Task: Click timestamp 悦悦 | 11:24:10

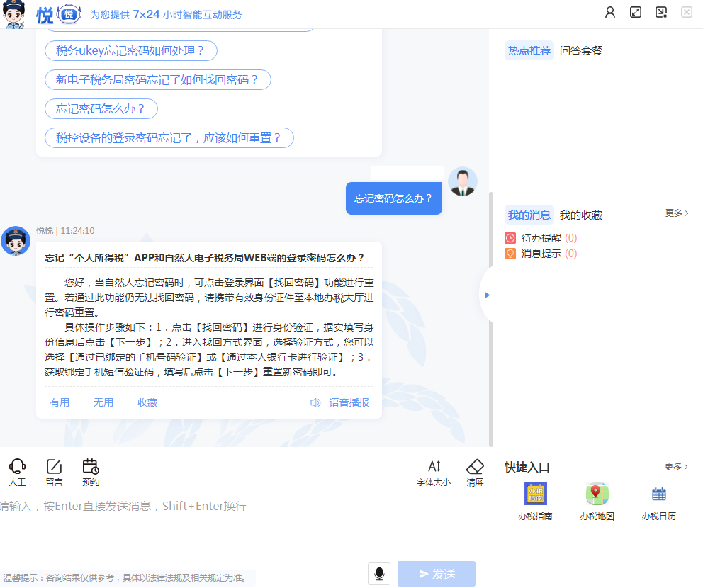Action: pos(65,231)
